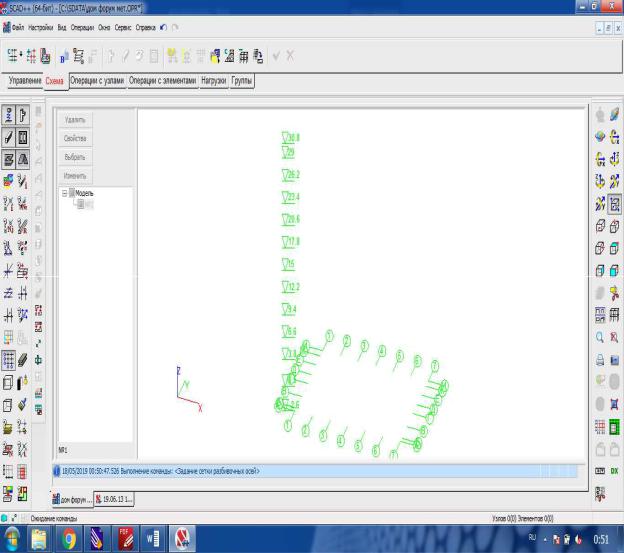Click the Windows Start button
The width and height of the screenshot is (624, 553).
pyautogui.click(x=12, y=539)
